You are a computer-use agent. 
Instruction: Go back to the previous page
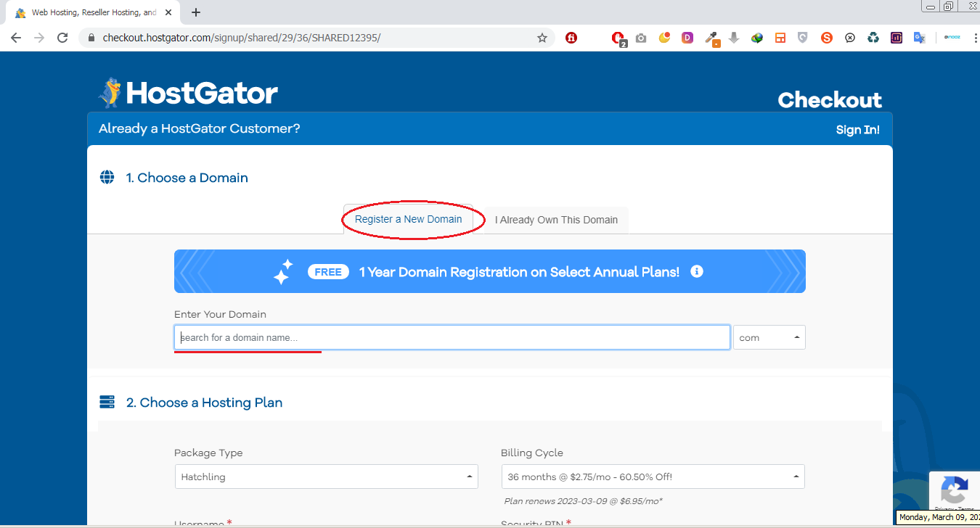tap(16, 38)
